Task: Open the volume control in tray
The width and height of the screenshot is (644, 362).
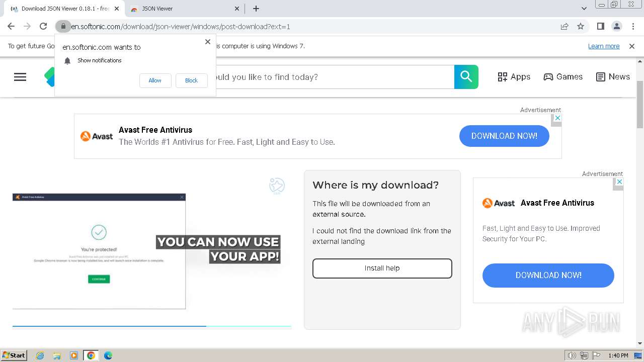Action: point(572,355)
